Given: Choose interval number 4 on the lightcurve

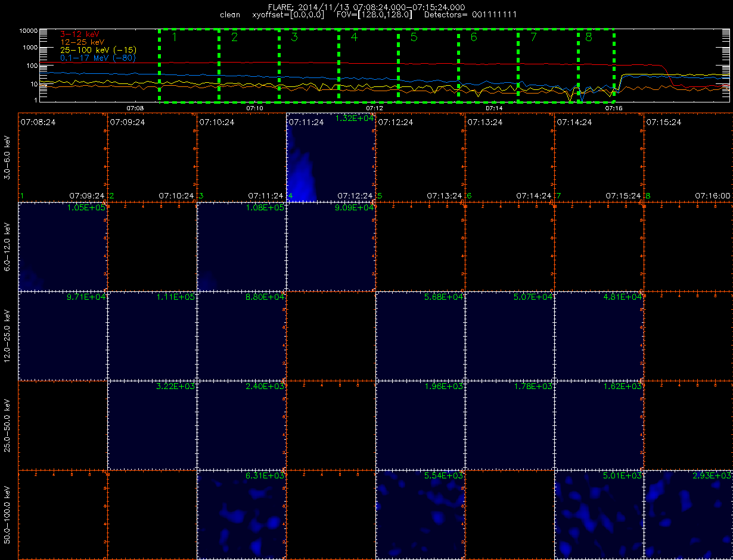Looking at the screenshot, I should [354, 38].
